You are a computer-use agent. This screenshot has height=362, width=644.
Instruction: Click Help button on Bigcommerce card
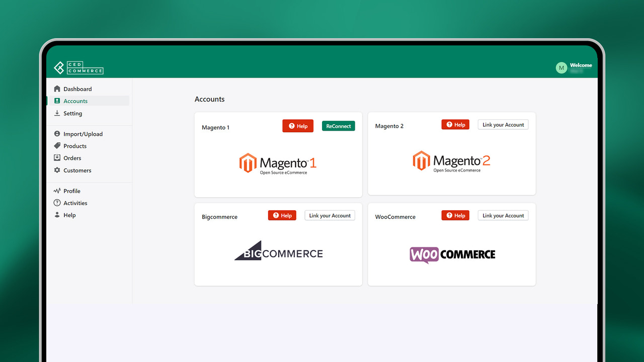(x=282, y=215)
